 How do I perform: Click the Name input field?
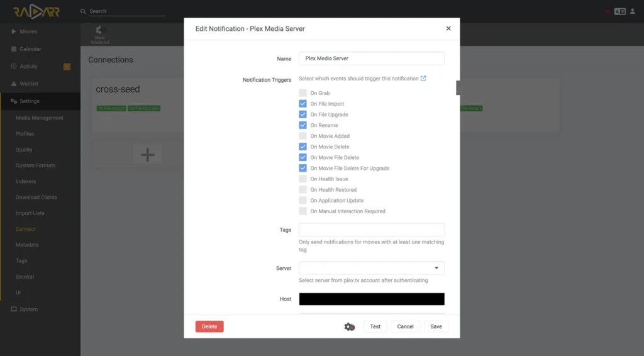coord(372,58)
